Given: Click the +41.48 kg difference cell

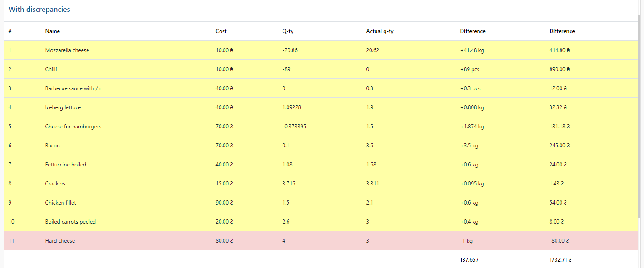Looking at the screenshot, I should click(472, 50).
